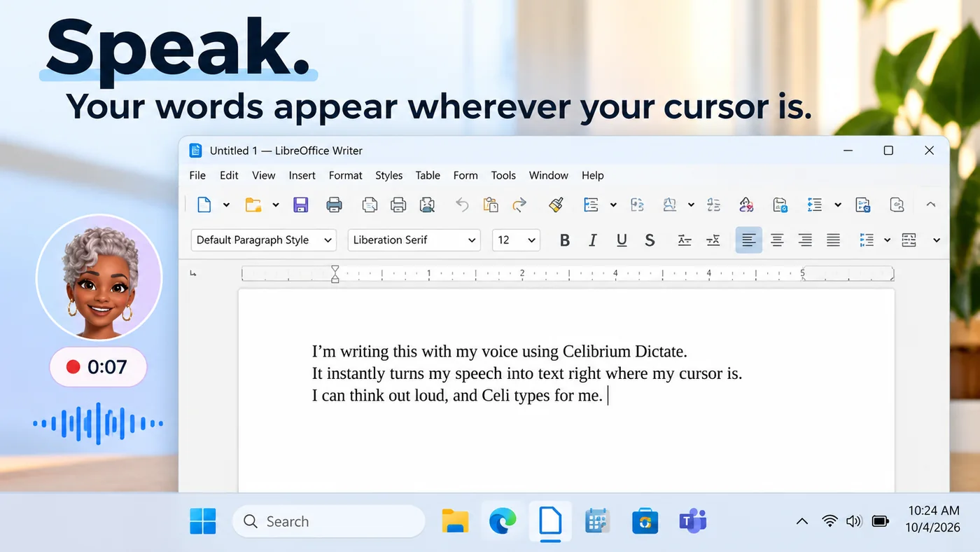Open the font size 12 dropdown
The height and width of the screenshot is (552, 980).
coord(517,240)
